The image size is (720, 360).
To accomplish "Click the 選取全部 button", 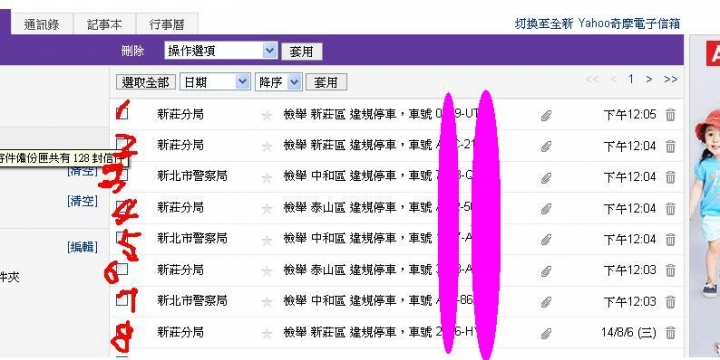I will tap(146, 82).
